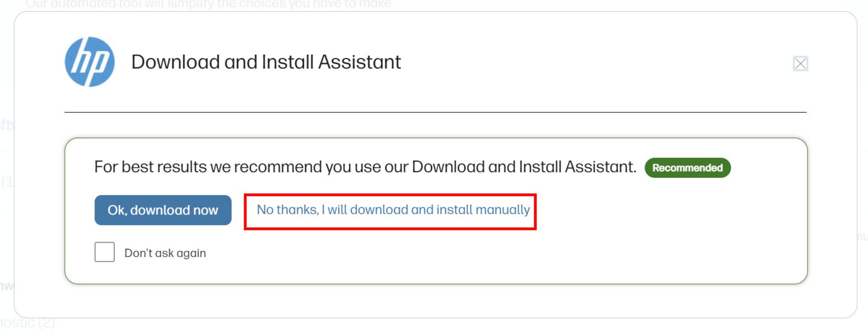Click the Download and Install Assistant heading
Image resolution: width=868 pixels, height=330 pixels.
coord(266,62)
